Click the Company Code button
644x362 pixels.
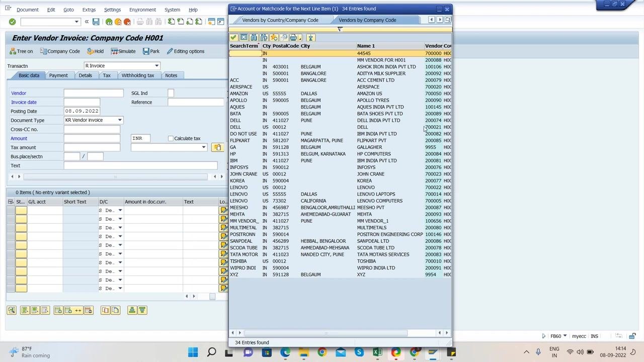coord(60,51)
